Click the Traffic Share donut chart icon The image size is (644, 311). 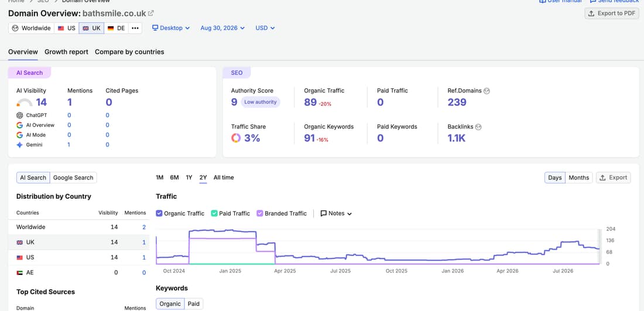click(x=236, y=139)
